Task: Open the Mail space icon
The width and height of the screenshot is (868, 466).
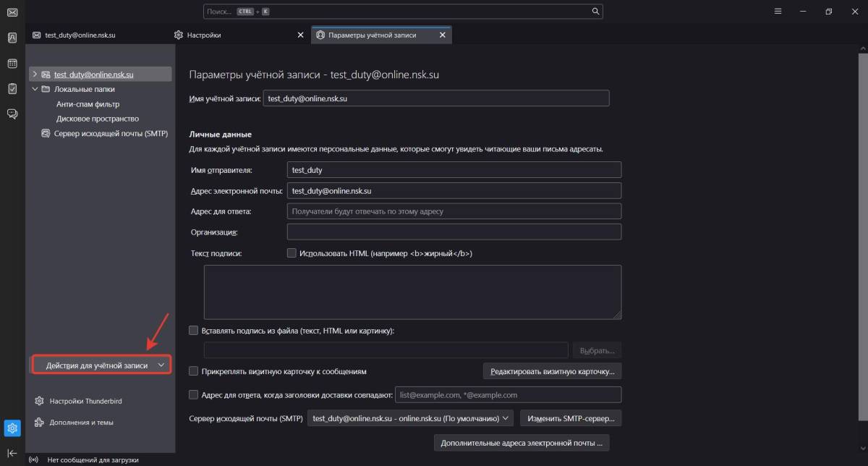Action: click(12, 12)
